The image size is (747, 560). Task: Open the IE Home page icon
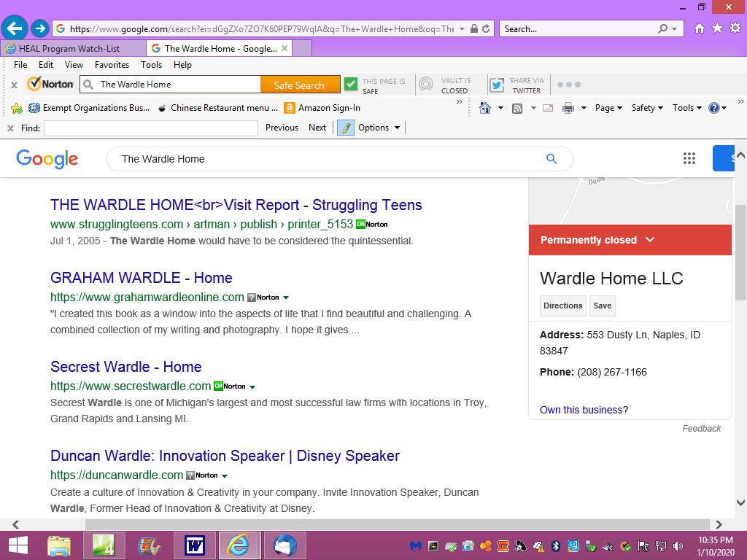pyautogui.click(x=699, y=28)
